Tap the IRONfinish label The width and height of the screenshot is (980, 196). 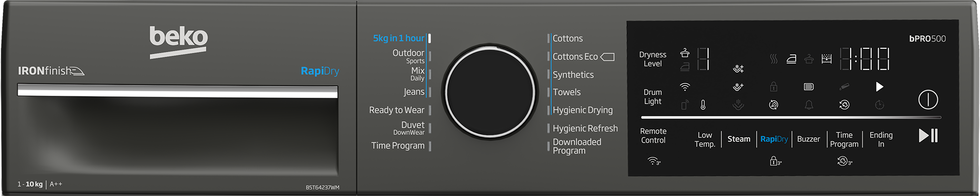tap(51, 71)
